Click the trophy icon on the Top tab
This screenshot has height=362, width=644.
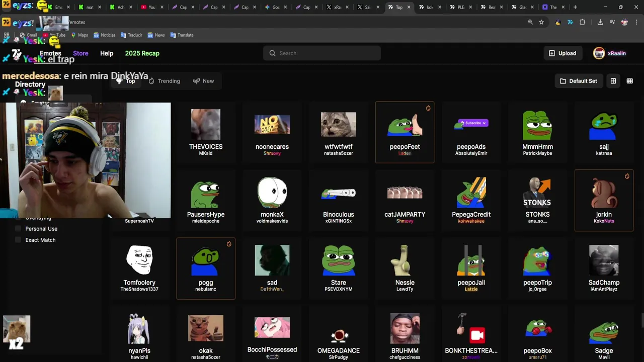tap(119, 81)
